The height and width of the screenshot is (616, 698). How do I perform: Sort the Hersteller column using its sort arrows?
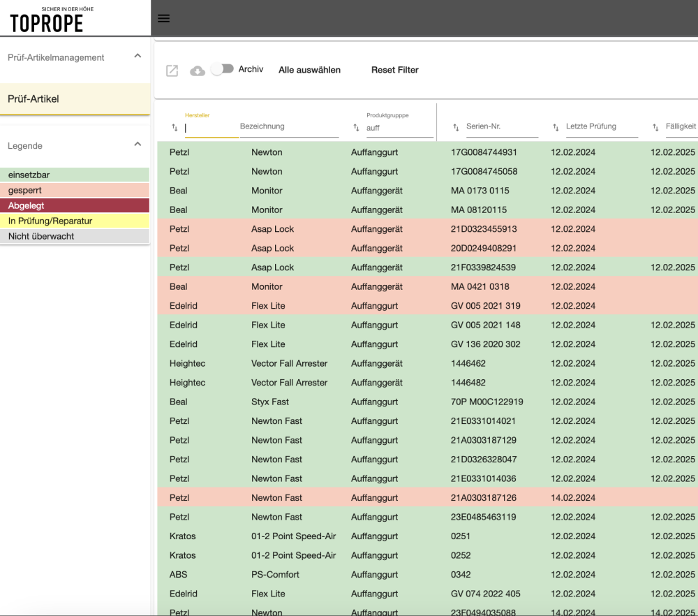[174, 128]
